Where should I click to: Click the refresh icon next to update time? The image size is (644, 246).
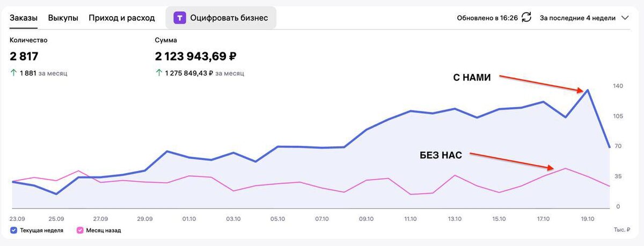coord(526,18)
